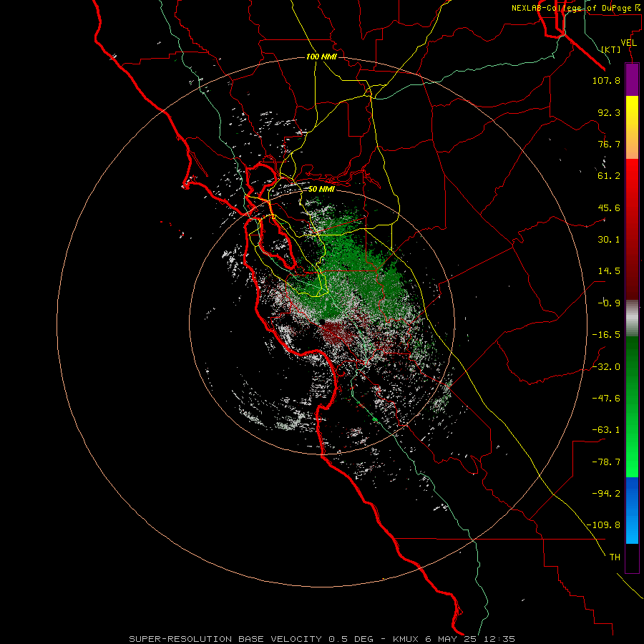Select the -94.2 legend value
Screen dimensions: 644x644
point(606,494)
